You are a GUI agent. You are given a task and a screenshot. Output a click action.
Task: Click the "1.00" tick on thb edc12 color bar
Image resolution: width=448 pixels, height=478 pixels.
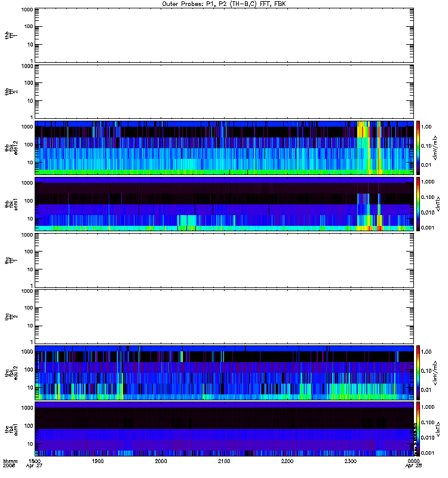(426, 127)
